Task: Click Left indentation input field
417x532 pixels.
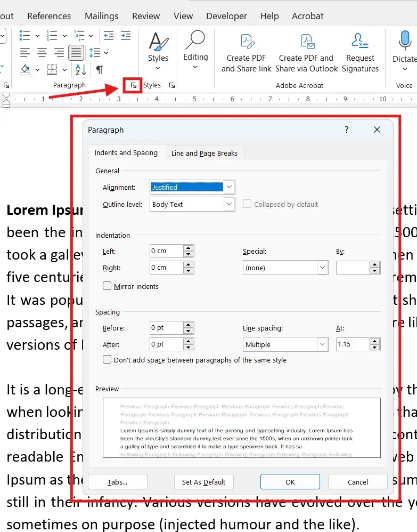Action: (x=167, y=251)
